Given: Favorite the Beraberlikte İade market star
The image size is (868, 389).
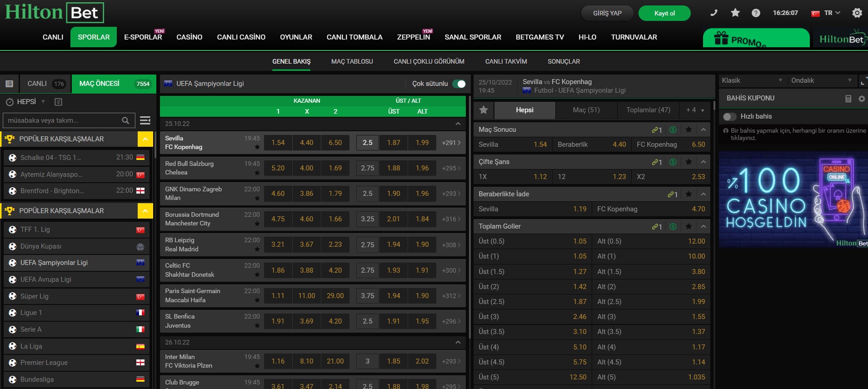Looking at the screenshot, I should 689,194.
